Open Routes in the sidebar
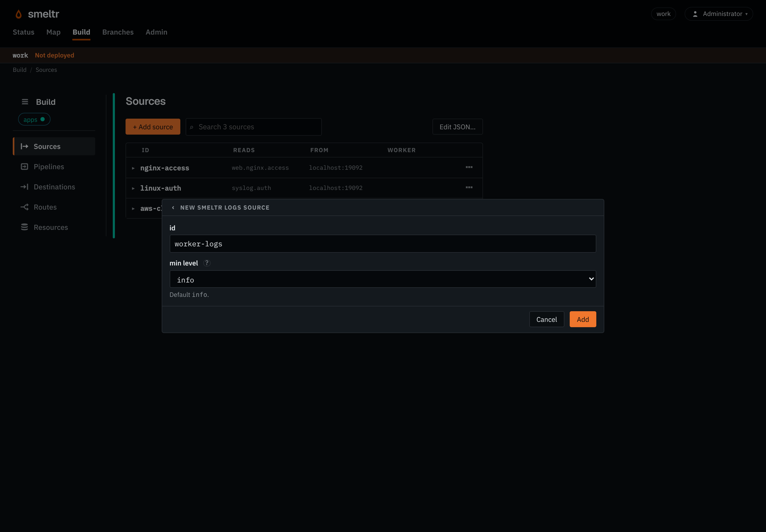 pos(54,207)
